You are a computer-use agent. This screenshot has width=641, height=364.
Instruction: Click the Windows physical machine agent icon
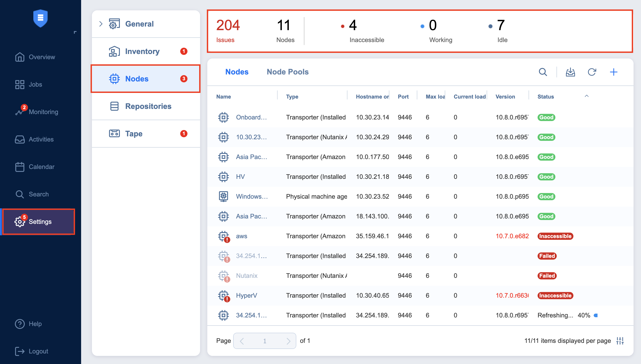click(223, 196)
